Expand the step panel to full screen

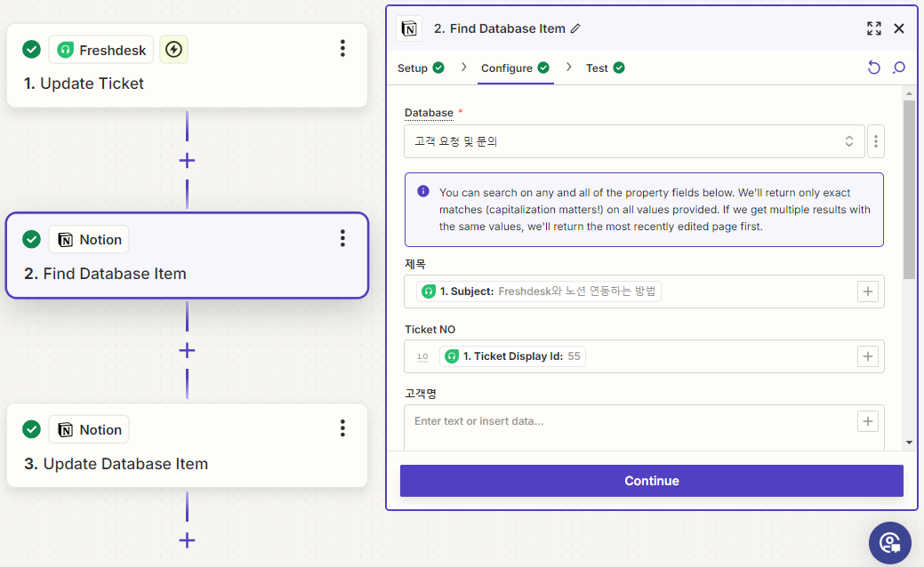[873, 28]
